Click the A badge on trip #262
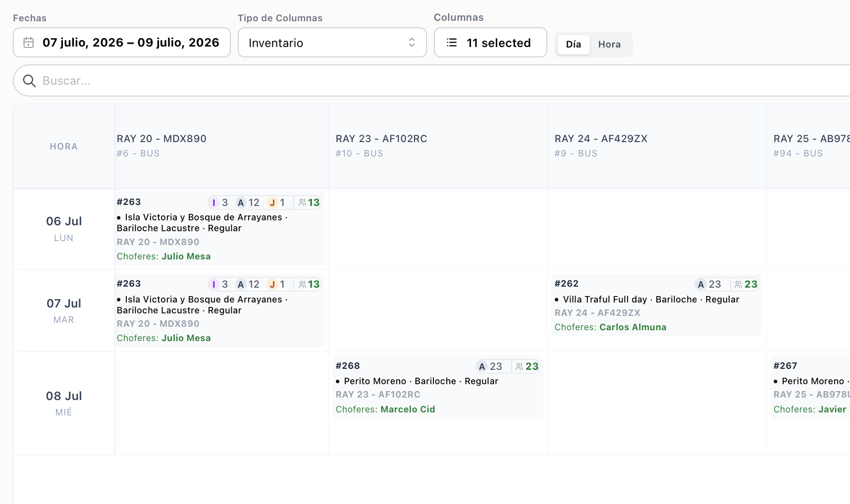The height and width of the screenshot is (504, 850). tap(701, 285)
